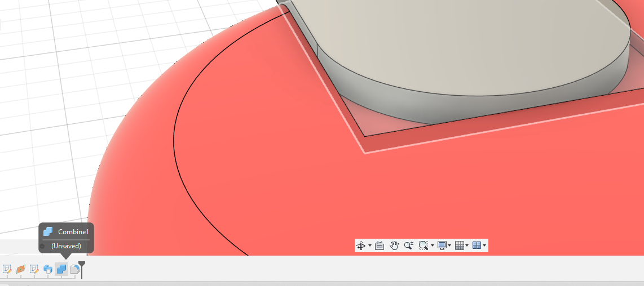The image size is (644, 286).
Task: Open the Grid and Snaps dropdown arrow
Action: (x=467, y=246)
